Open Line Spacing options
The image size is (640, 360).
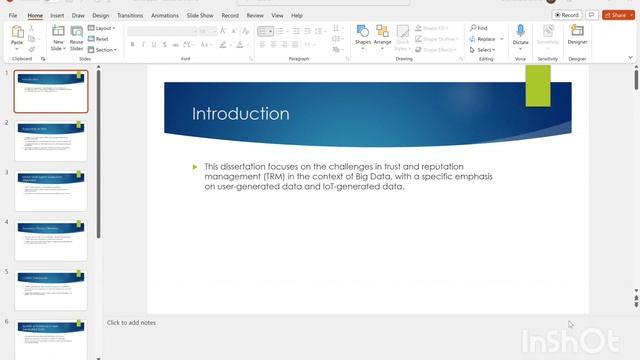tap(320, 31)
